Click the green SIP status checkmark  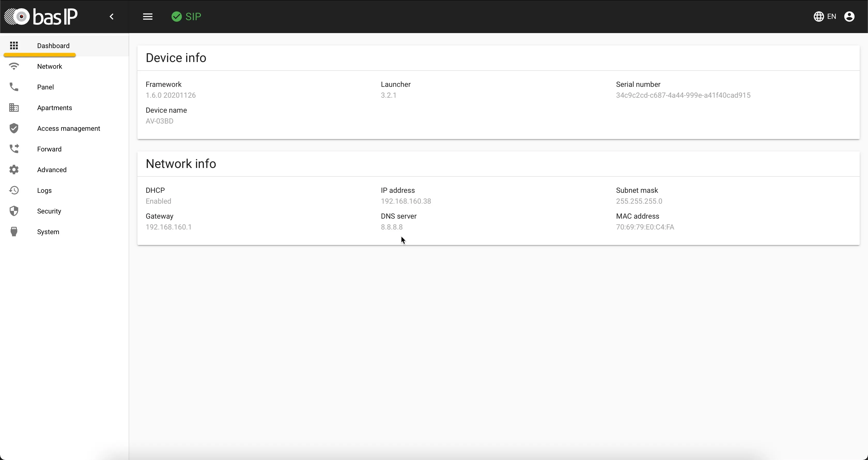tap(176, 17)
